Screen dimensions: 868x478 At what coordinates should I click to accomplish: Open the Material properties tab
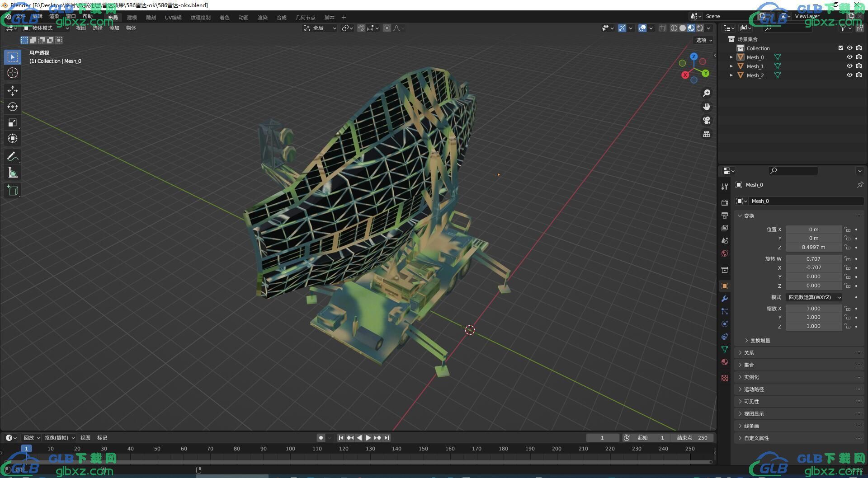pyautogui.click(x=725, y=362)
